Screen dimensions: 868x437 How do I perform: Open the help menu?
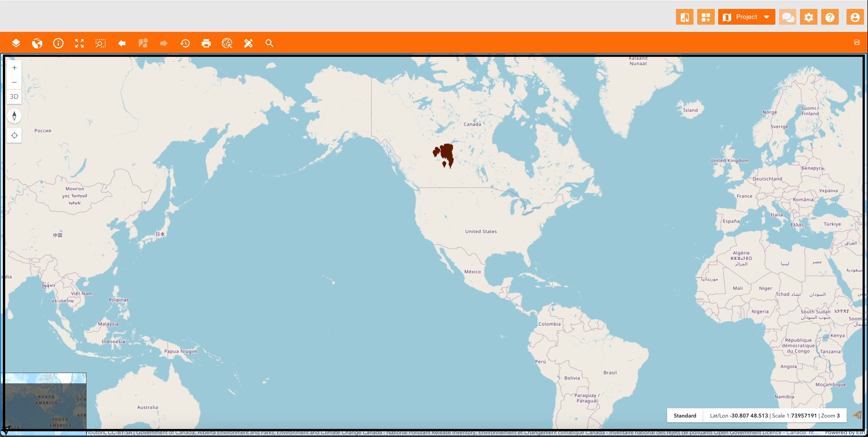(x=830, y=17)
